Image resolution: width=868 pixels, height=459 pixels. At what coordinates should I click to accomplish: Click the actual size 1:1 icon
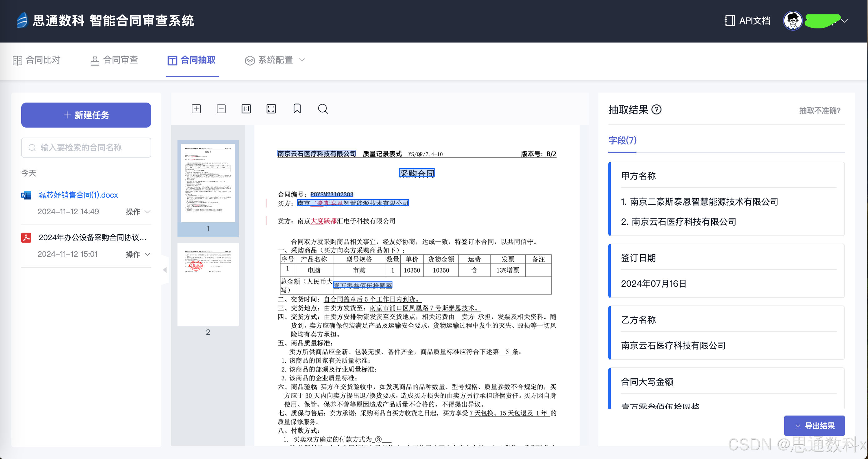tap(246, 108)
